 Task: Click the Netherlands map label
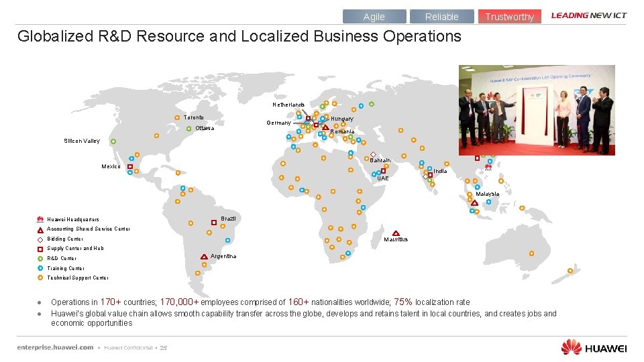[x=288, y=105]
